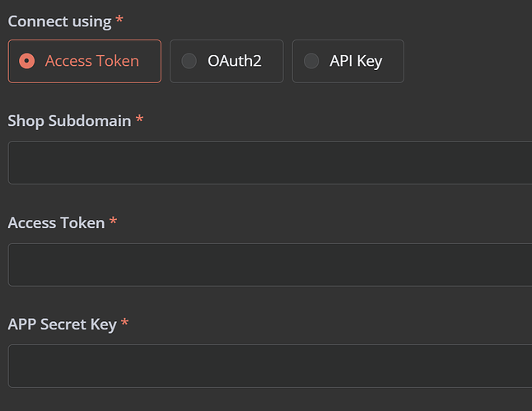Click the Shop Subdomain field label
Viewport: 532px width, 411px height.
pyautogui.click(x=69, y=121)
